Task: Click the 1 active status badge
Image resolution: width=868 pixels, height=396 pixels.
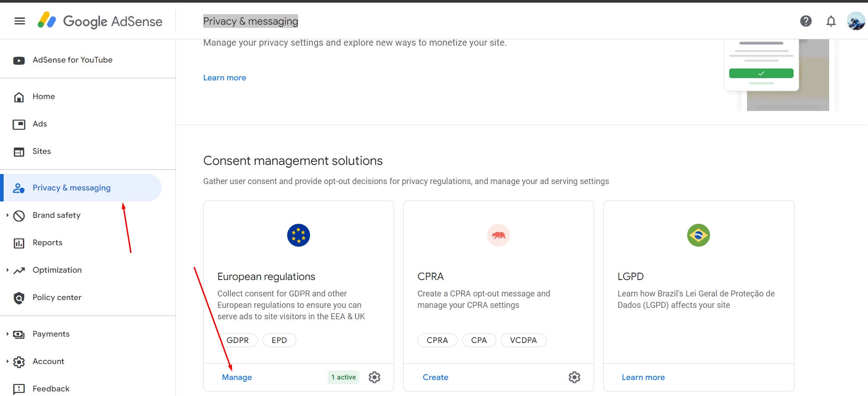Action: click(x=343, y=377)
